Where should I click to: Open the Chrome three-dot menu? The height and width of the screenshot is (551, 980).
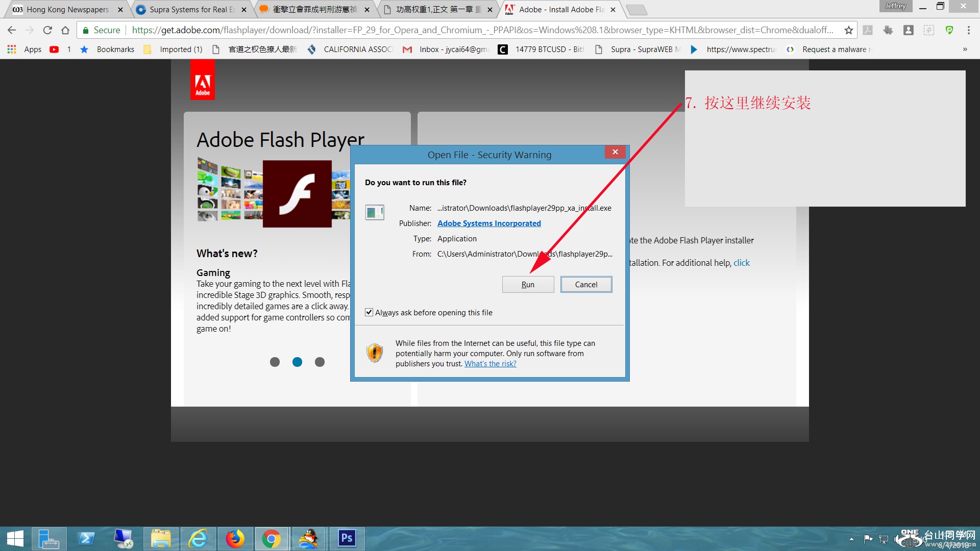click(x=969, y=30)
